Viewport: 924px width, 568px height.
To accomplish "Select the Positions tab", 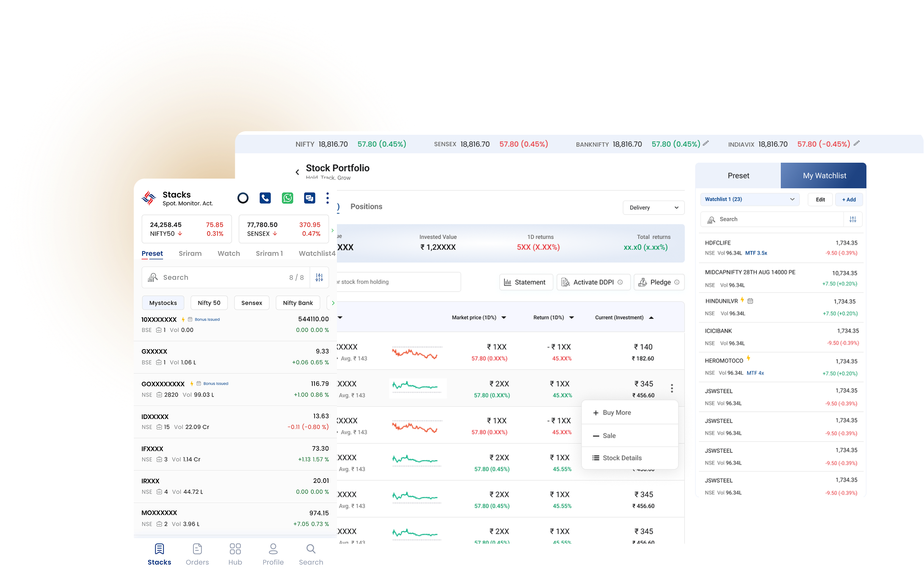I will [x=366, y=207].
